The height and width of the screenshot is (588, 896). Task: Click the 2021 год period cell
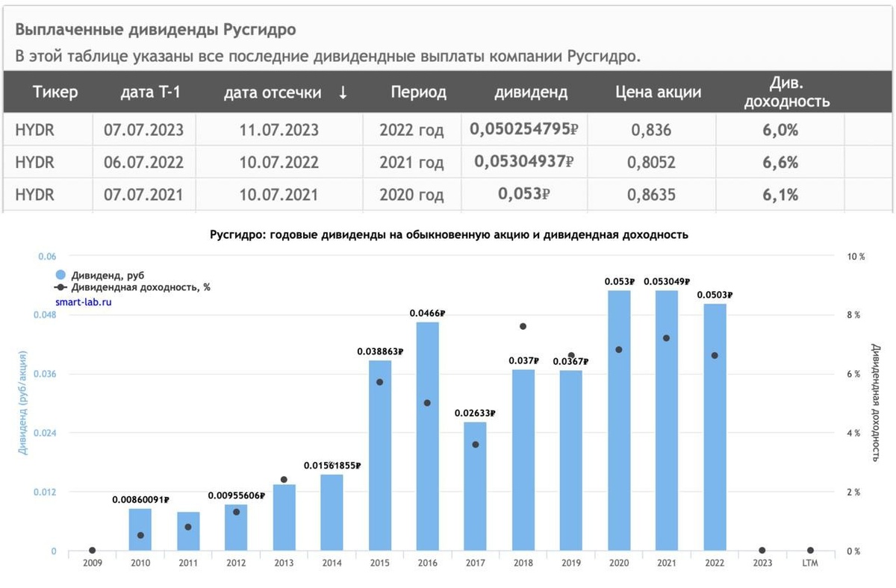coord(411,163)
